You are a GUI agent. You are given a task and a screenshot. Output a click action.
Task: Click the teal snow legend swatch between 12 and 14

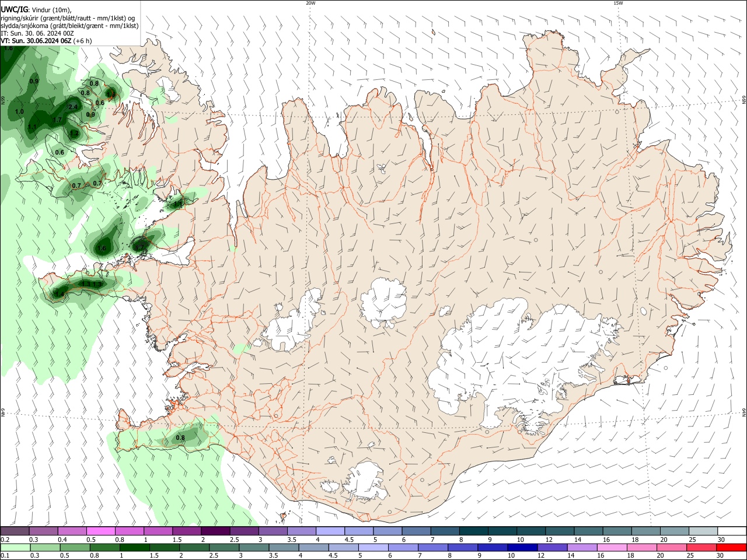pos(559,531)
